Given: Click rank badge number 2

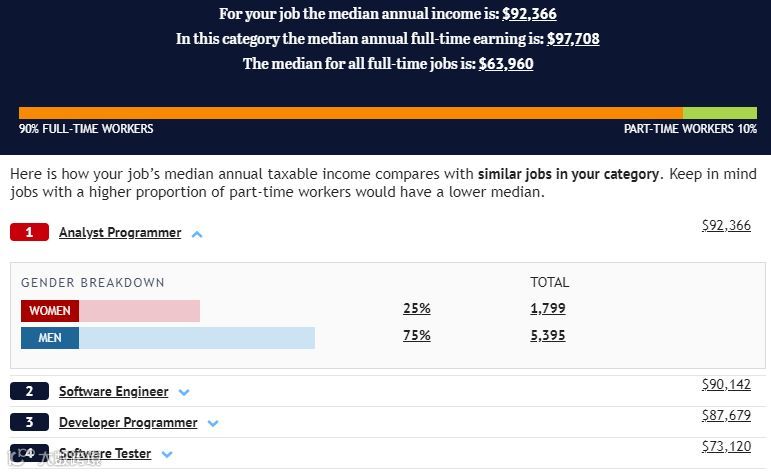Looking at the screenshot, I should point(29,392).
